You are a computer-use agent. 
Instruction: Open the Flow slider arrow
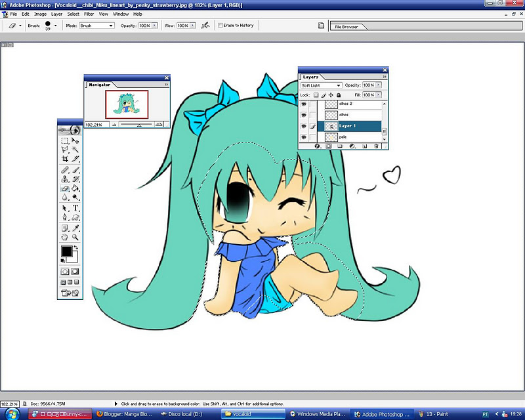(x=193, y=26)
